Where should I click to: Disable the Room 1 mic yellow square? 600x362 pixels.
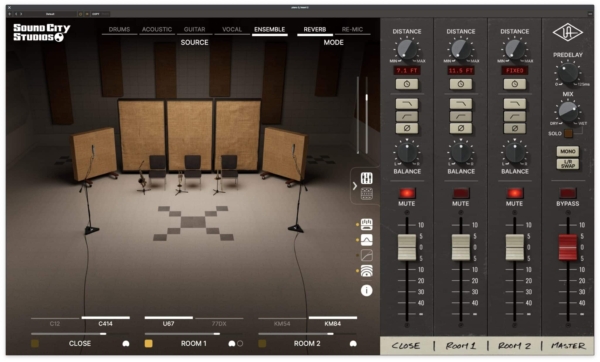(148, 344)
